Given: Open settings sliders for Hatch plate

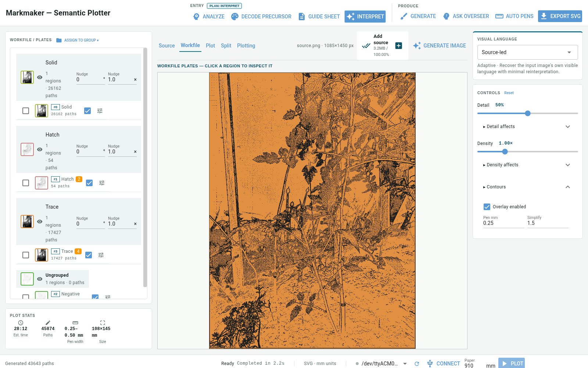Looking at the screenshot, I should coord(102,183).
